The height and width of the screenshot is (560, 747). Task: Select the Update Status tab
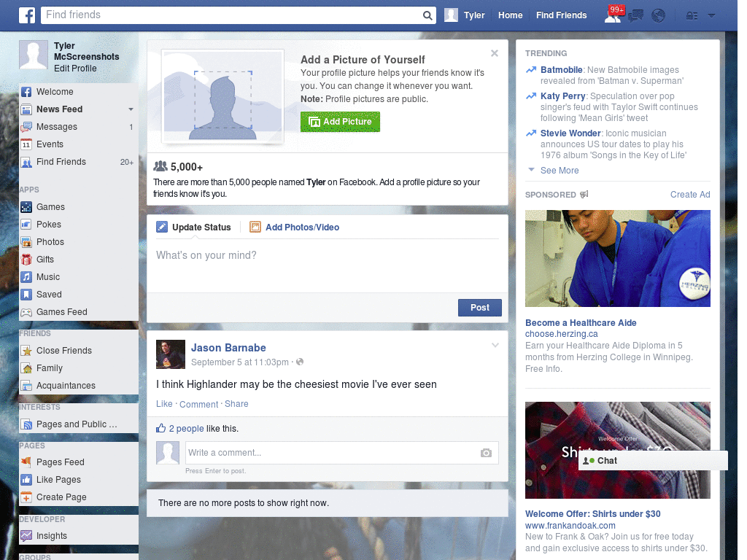click(x=193, y=227)
